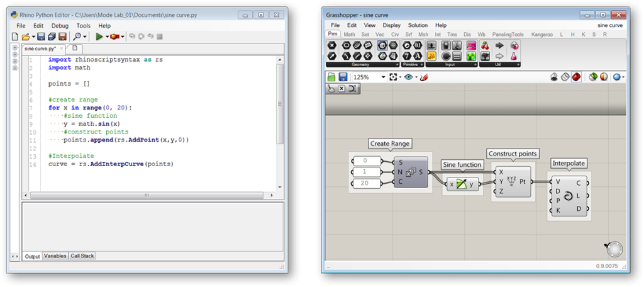This screenshot has width=644, height=287.
Task: Select the sketch pen tool in canvas toolbar
Action: tap(424, 77)
